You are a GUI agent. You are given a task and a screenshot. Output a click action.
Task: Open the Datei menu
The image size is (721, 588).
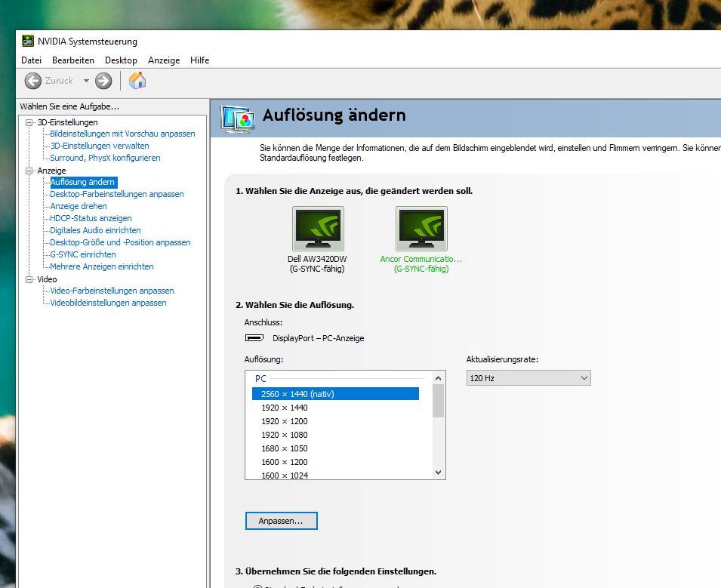[31, 60]
